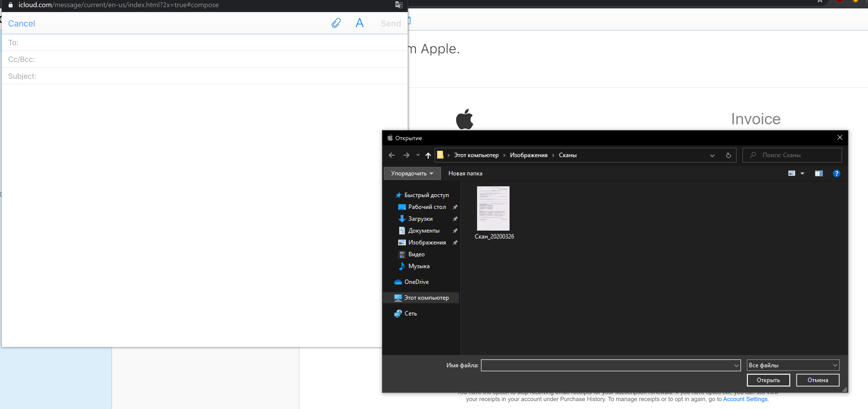Click Сканы breadcrumb in path

click(x=567, y=155)
